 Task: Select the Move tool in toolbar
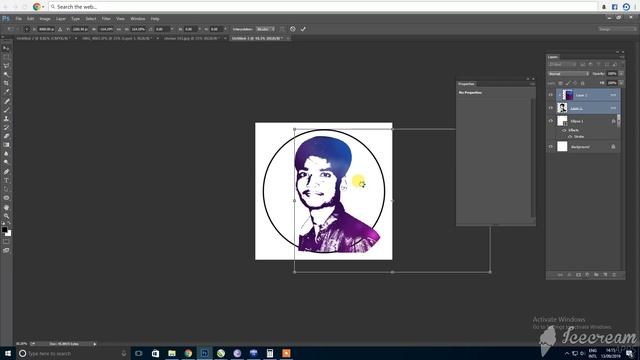point(6,49)
